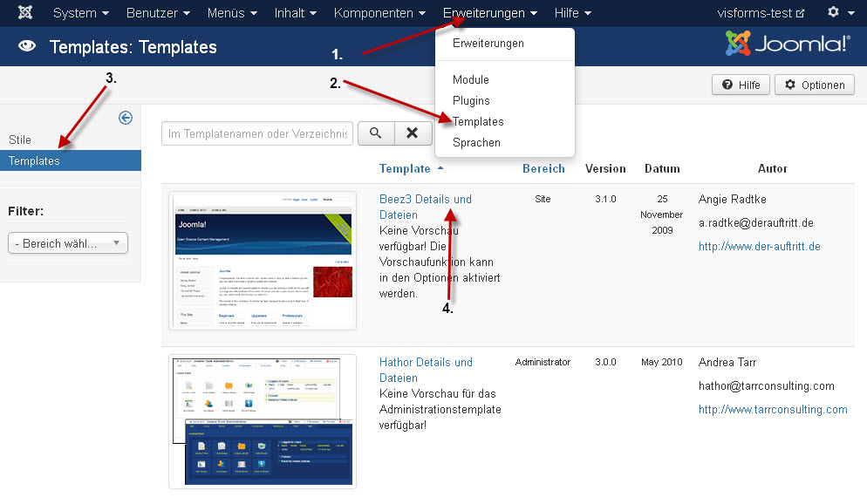Collapse sidebar with the blue arrow icon
Screen dimensions: 867x504
[126, 118]
